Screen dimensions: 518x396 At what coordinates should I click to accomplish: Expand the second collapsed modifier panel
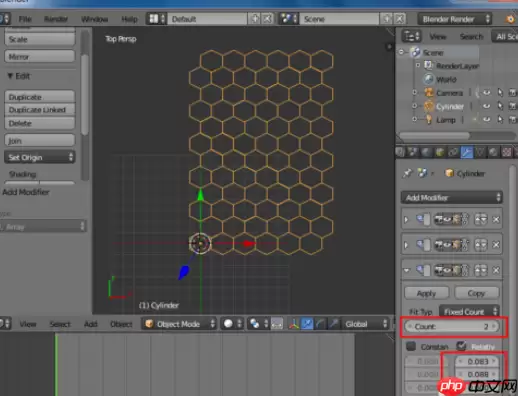[x=406, y=245]
